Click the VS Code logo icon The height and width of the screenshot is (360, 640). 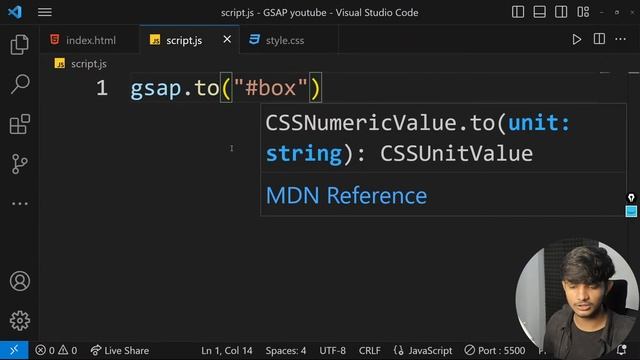click(15, 12)
